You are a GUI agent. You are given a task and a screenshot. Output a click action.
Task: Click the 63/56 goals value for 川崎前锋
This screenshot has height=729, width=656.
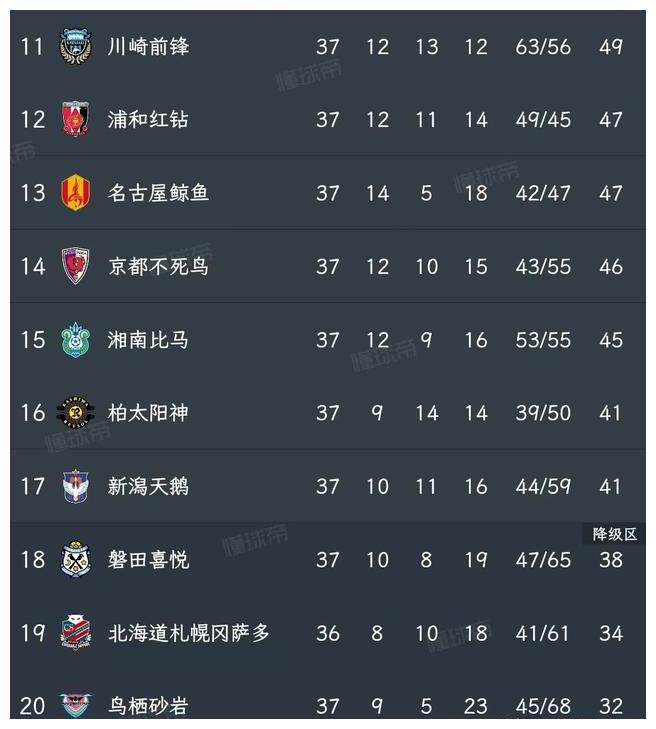point(543,46)
